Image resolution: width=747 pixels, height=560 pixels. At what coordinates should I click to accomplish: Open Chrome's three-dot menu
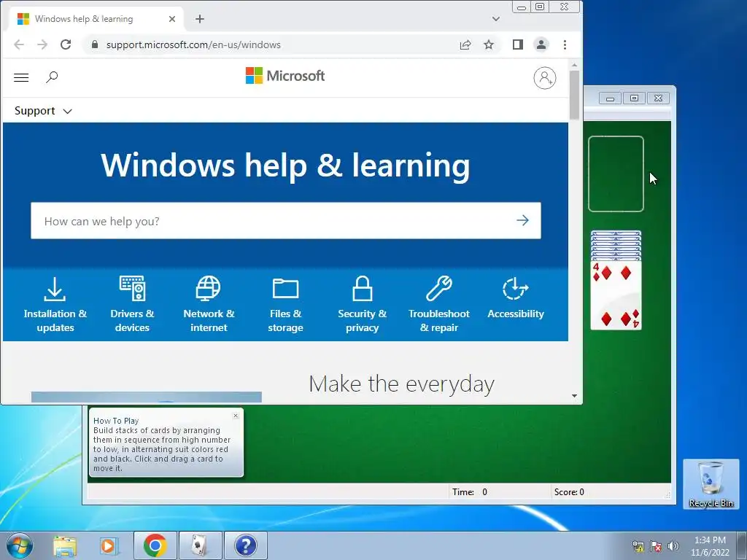tap(565, 44)
